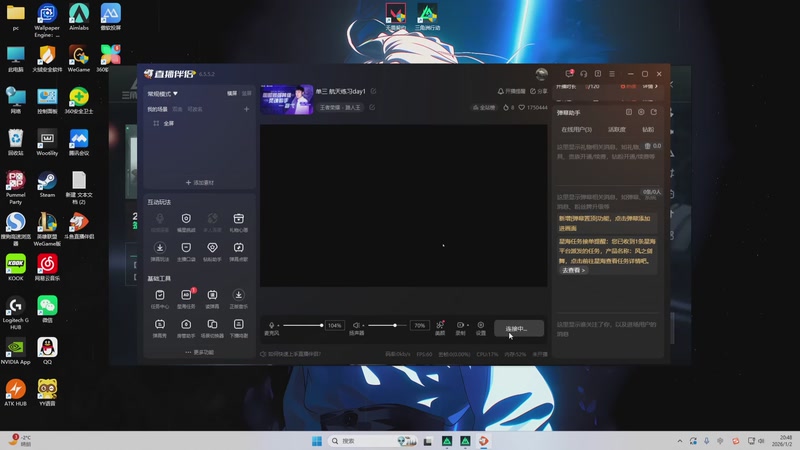Select the 全屏 scene source row
The height and width of the screenshot is (450, 800).
[x=199, y=123]
